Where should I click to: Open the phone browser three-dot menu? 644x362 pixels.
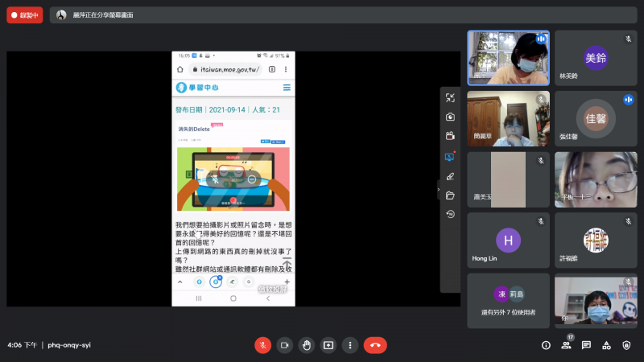[x=286, y=69]
